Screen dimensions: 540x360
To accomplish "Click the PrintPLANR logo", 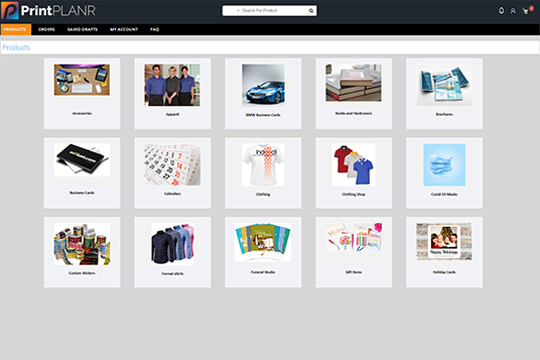I will pos(49,10).
